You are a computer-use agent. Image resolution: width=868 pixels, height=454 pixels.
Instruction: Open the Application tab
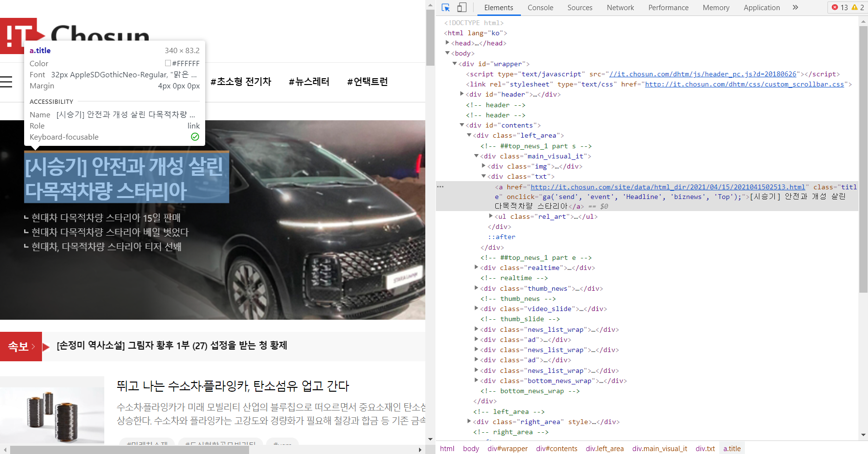[x=762, y=8]
